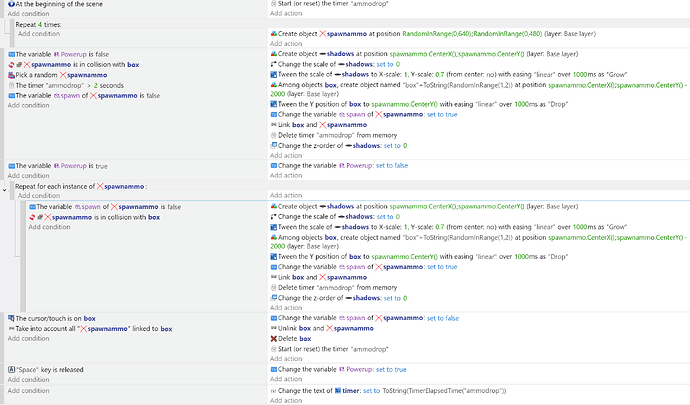This screenshot has height=405, width=690.
Task: Click the timer icon beside The timer "ammodrop" > 2 seconds
Action: tap(11, 85)
